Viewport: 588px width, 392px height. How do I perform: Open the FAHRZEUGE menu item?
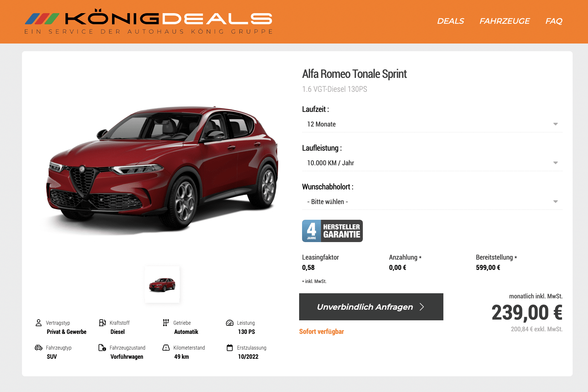pos(505,21)
